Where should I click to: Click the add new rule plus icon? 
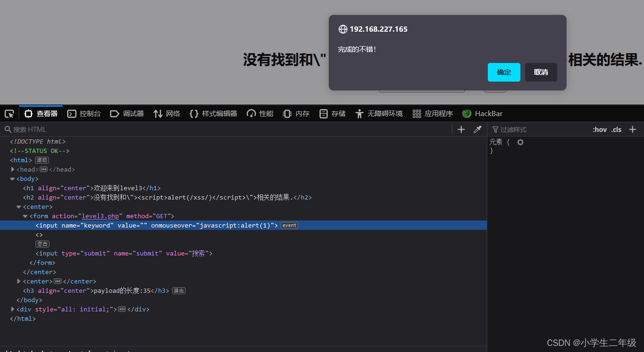632,129
